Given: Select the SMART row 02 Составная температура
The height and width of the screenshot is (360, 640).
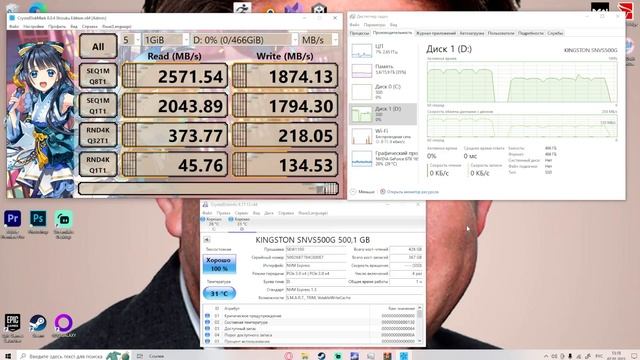Looking at the screenshot, I should (x=310, y=322).
